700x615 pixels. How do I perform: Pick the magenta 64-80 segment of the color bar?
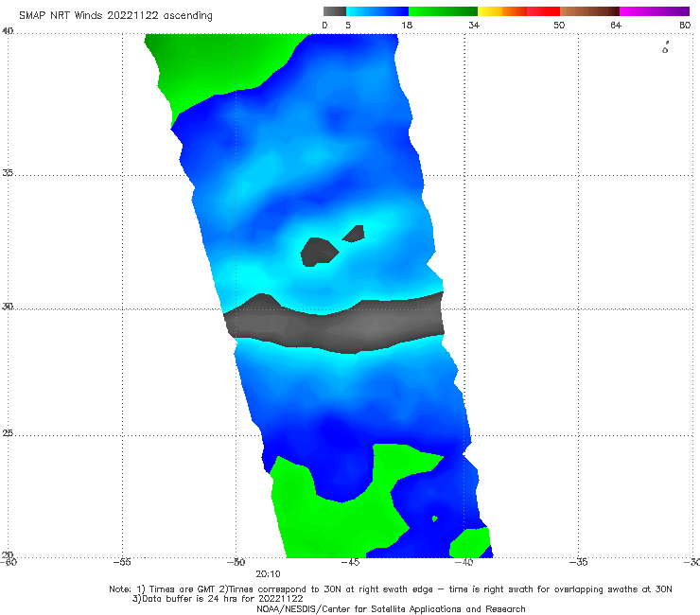(655, 11)
